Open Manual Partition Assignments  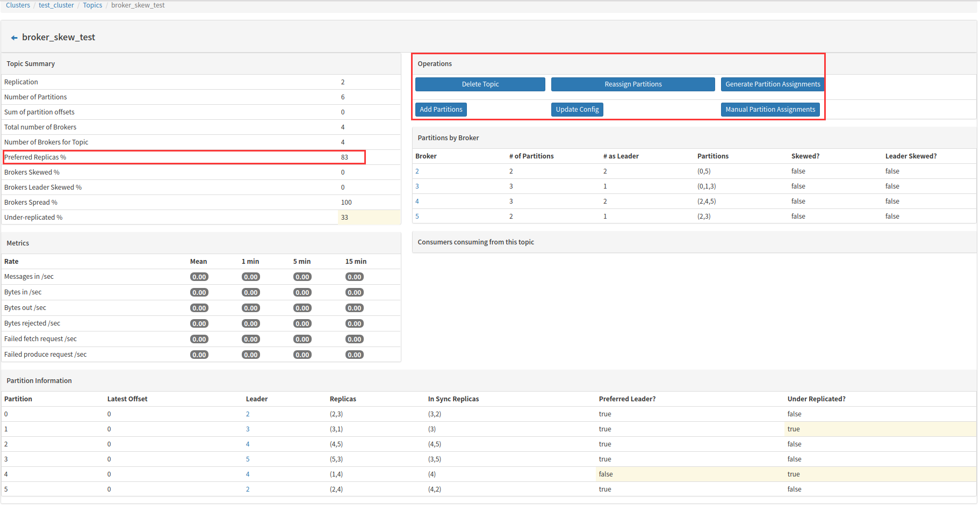(770, 109)
